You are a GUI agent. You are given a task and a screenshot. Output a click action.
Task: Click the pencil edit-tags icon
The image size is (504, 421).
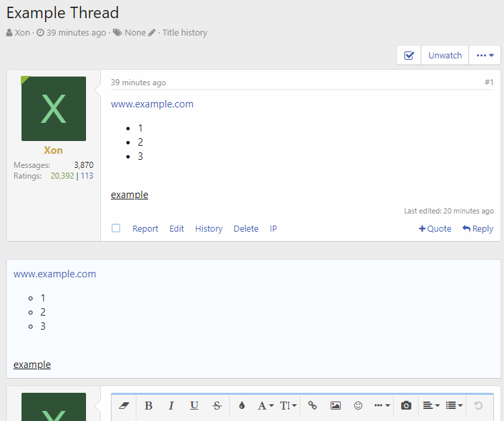pos(152,33)
